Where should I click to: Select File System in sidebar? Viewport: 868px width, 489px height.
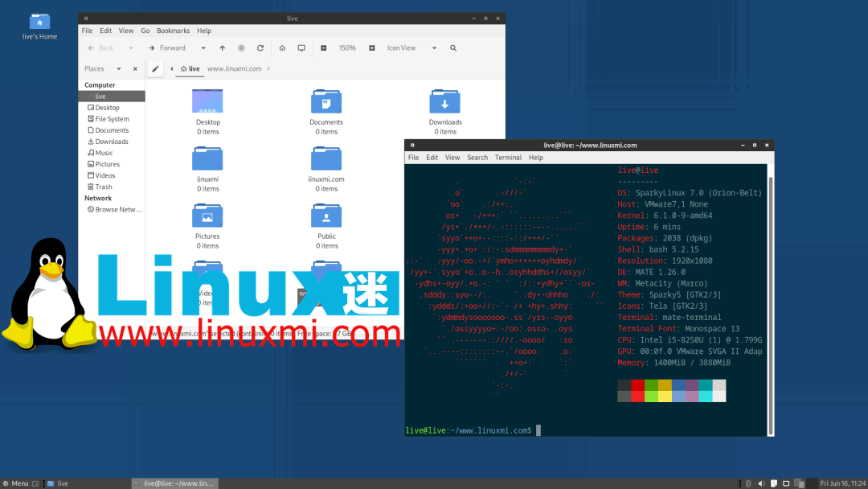pos(112,119)
